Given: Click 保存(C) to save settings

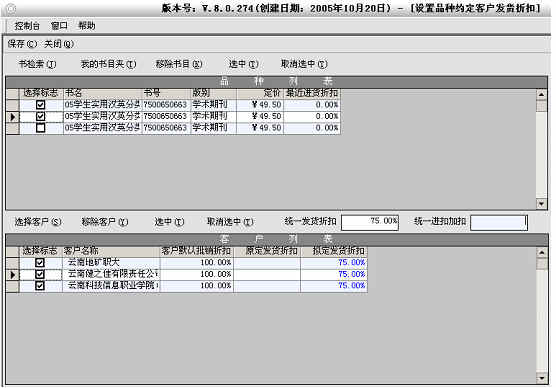Looking at the screenshot, I should pyautogui.click(x=22, y=44).
